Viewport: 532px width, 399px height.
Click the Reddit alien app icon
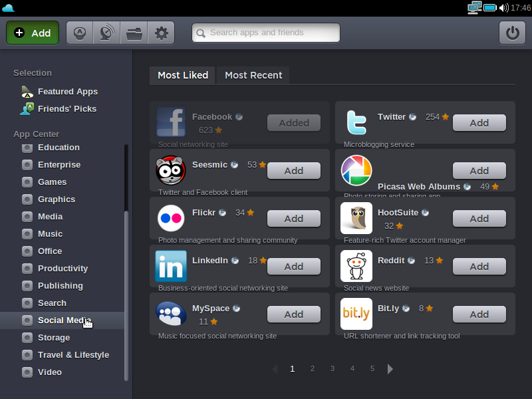point(356,266)
